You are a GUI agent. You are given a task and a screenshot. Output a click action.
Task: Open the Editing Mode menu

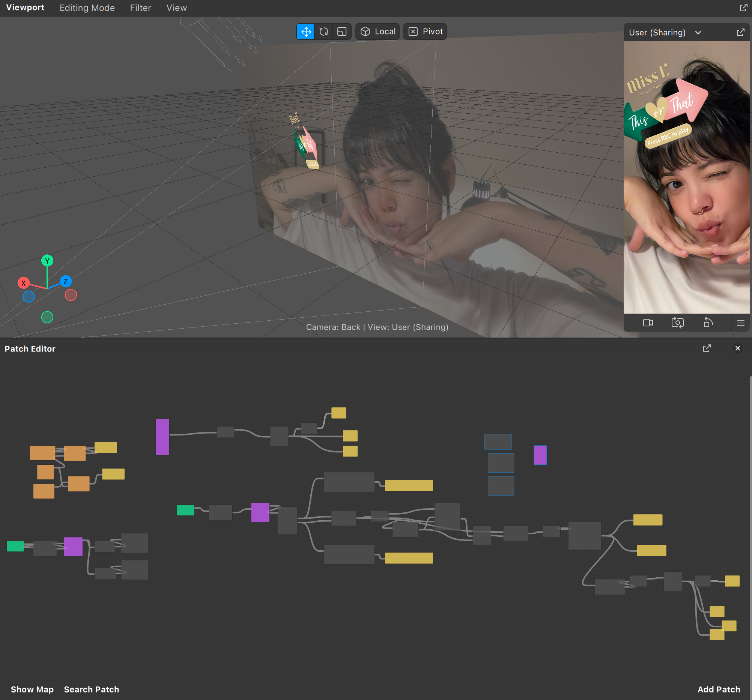click(x=87, y=8)
